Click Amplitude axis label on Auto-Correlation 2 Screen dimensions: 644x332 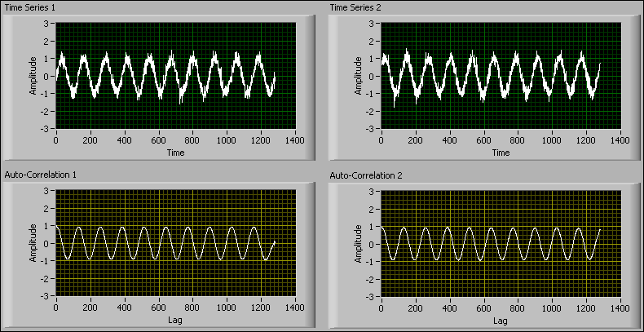[359, 243]
